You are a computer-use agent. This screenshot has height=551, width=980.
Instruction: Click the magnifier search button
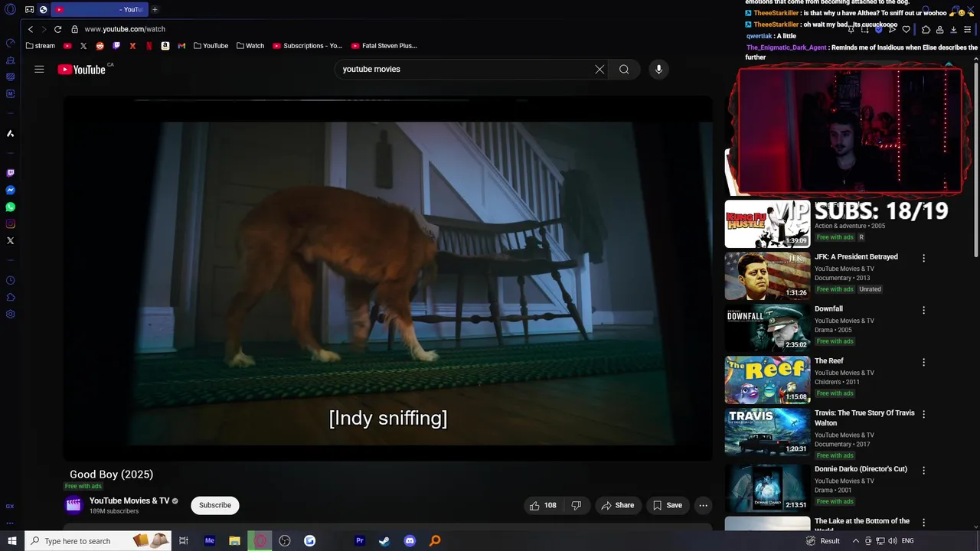tap(624, 69)
